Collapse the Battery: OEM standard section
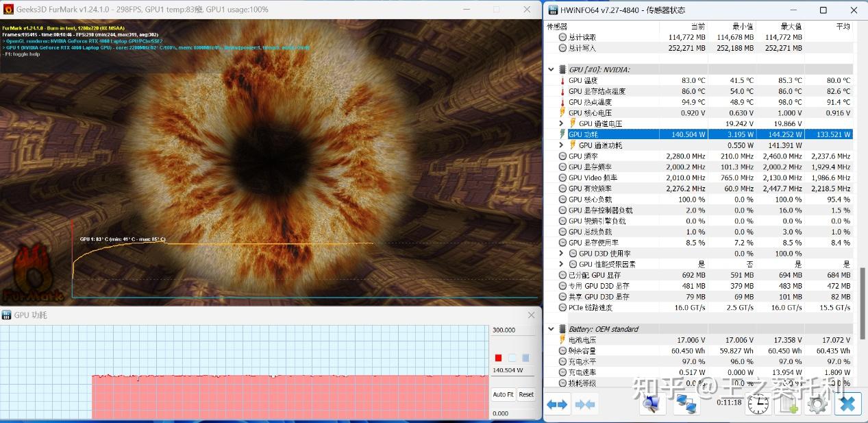 [x=551, y=328]
